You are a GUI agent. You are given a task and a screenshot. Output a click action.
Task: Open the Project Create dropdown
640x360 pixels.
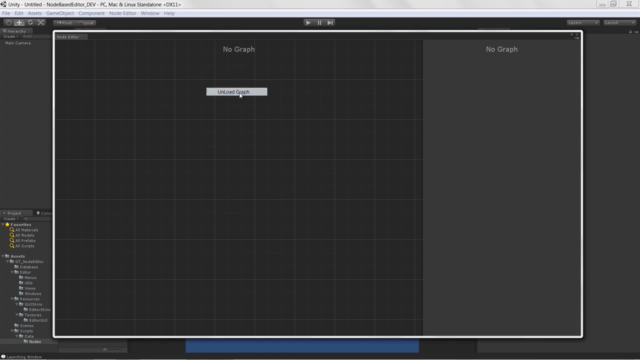pyautogui.click(x=11, y=219)
